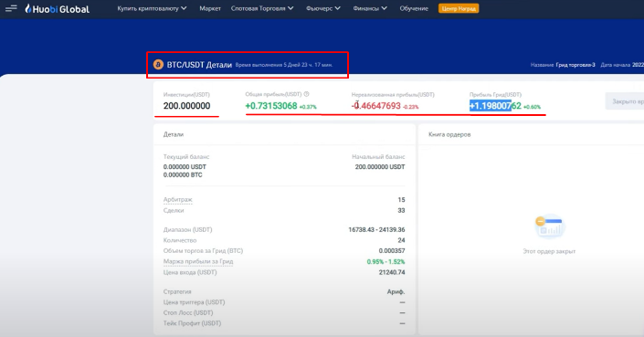
Task: Click the Количество value 24
Action: (401, 240)
